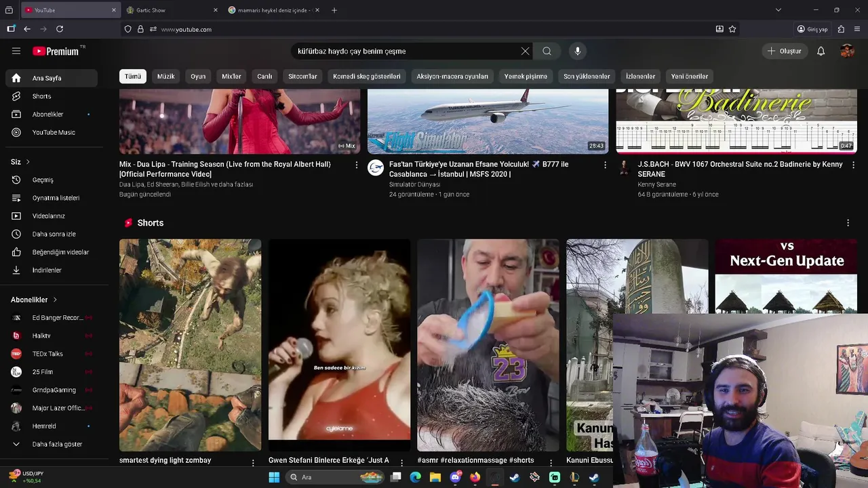Open Videolarınız page

pyautogui.click(x=52, y=216)
